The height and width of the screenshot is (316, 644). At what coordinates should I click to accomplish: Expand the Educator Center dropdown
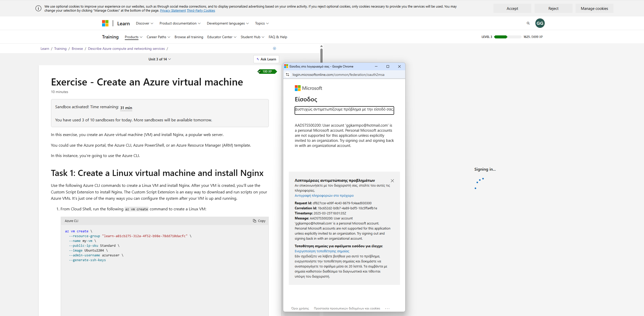[222, 37]
